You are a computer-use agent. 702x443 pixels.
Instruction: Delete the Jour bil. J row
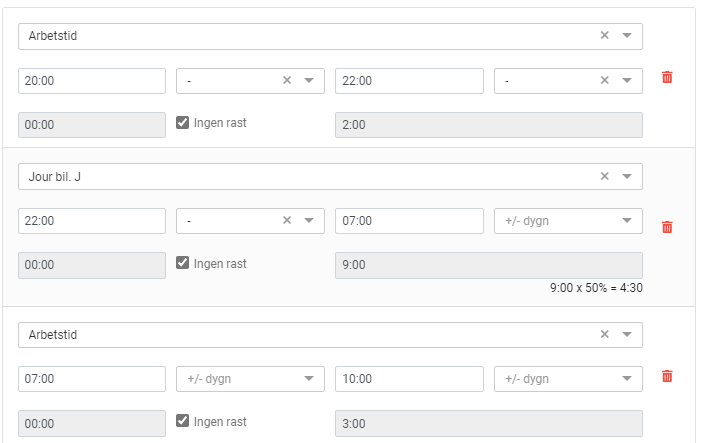click(667, 227)
